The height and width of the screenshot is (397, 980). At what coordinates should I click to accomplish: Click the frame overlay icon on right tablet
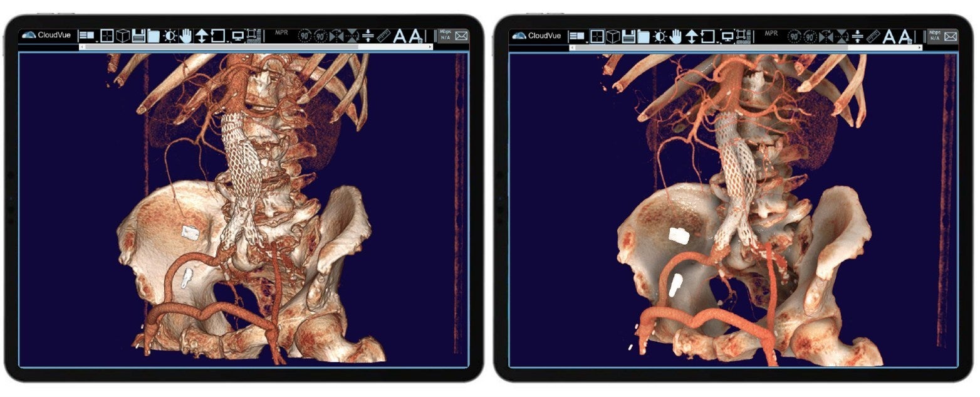[744, 36]
